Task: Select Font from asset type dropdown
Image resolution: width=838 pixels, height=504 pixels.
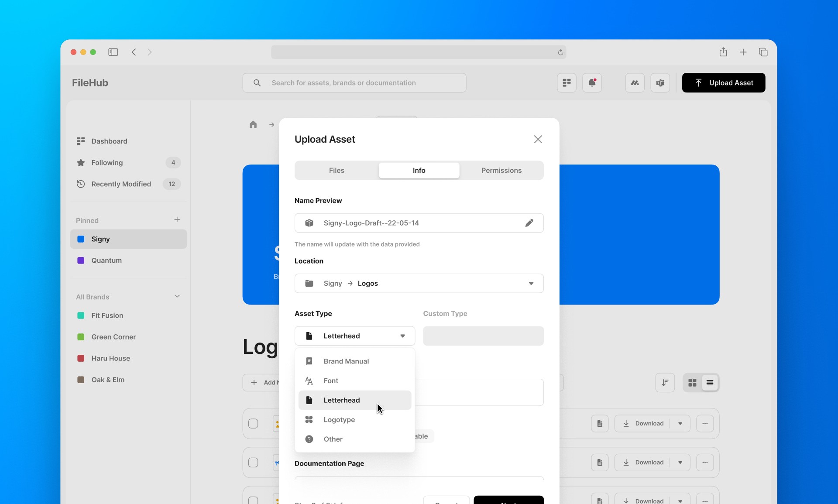Action: 331,380
